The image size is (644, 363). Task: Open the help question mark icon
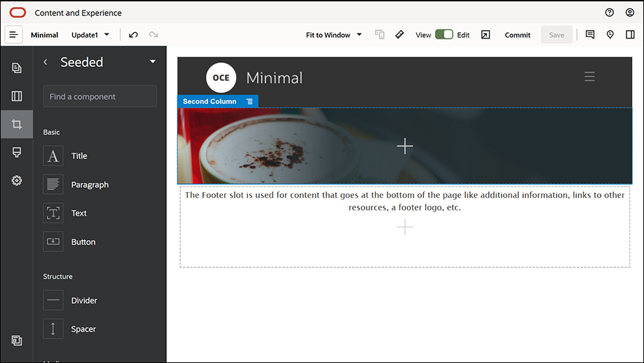610,13
